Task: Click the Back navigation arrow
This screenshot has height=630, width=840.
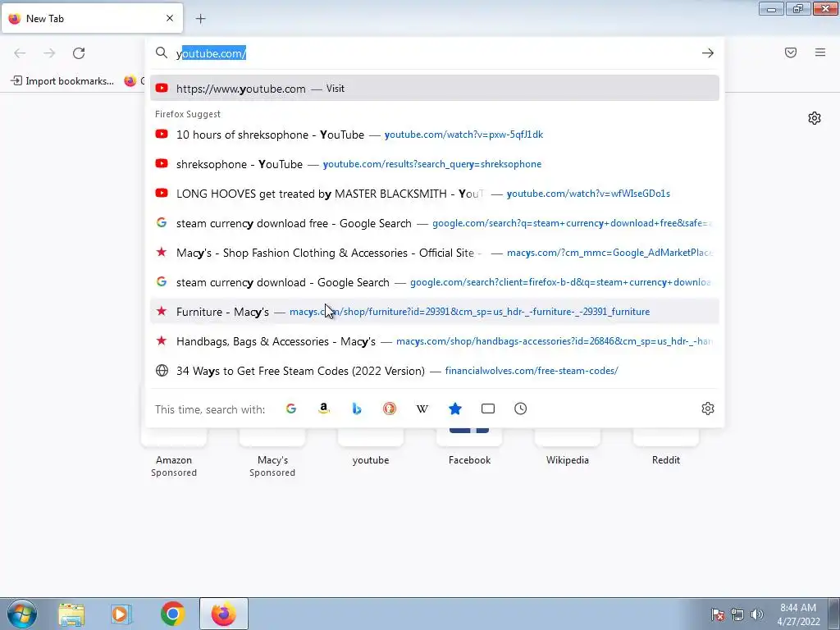Action: [x=20, y=53]
